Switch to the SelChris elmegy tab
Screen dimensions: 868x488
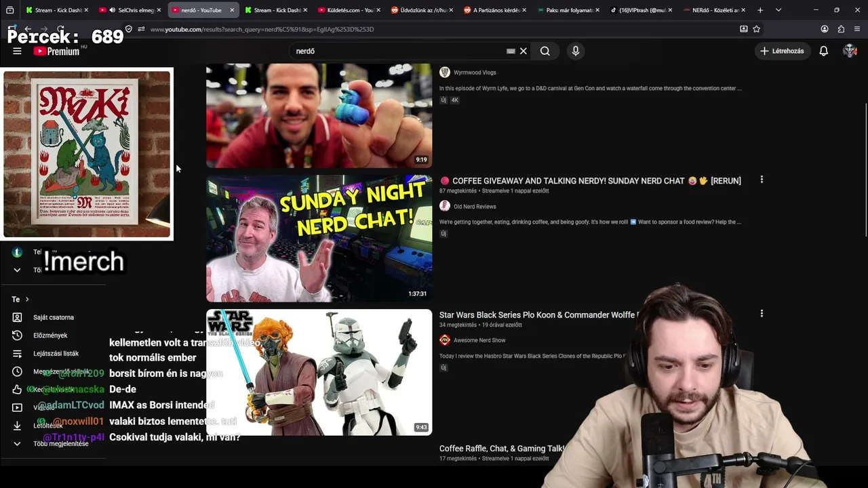(x=130, y=10)
